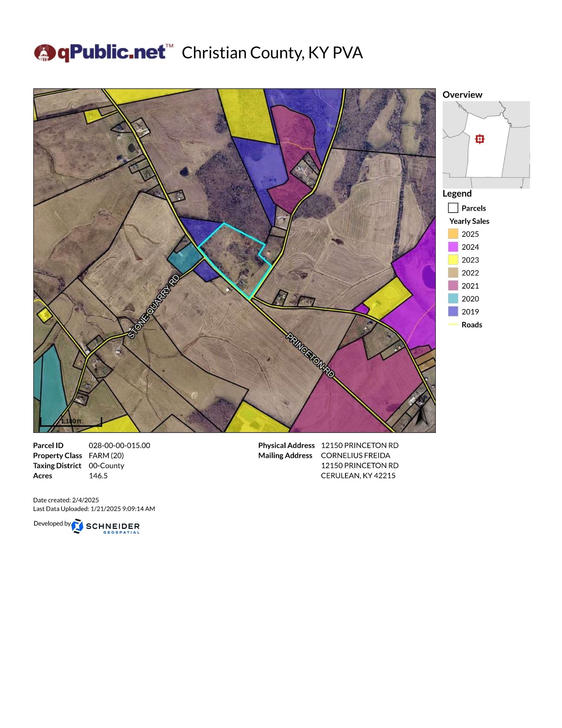Click the Parcel ID value 028-00-00-015.00
562x728 pixels.
point(119,446)
